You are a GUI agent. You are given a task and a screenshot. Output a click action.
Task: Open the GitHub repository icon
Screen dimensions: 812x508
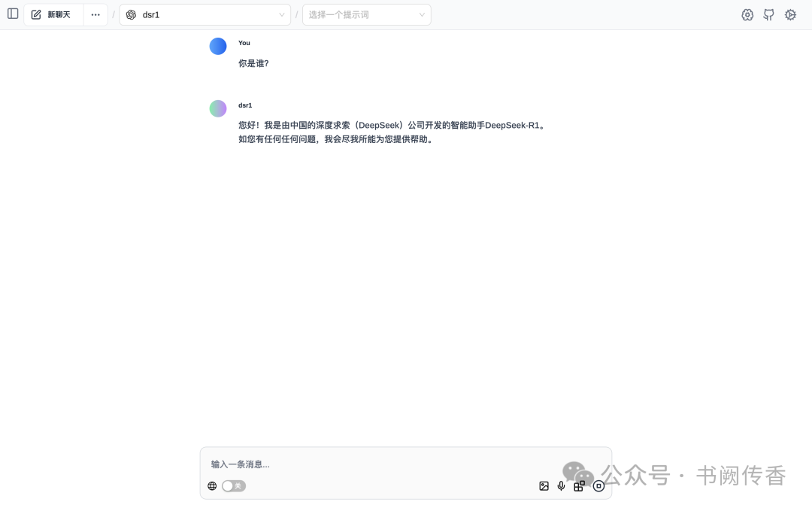pyautogui.click(x=768, y=14)
